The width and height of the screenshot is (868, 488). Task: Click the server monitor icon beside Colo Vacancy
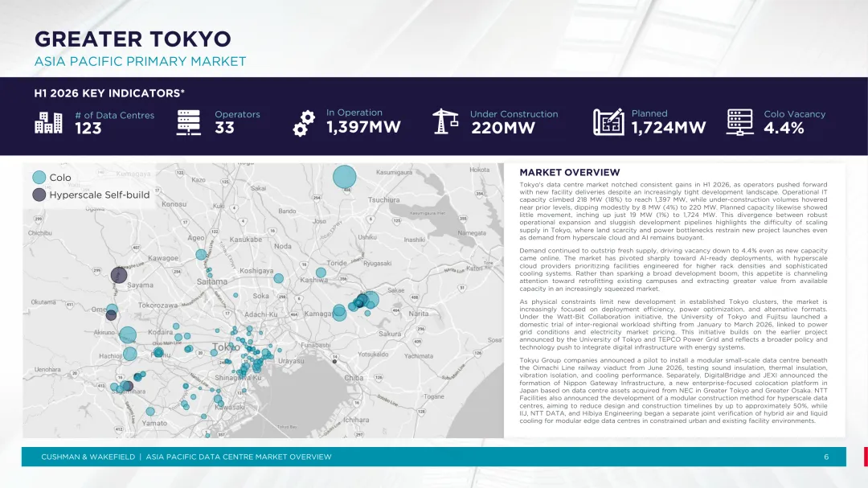click(740, 122)
